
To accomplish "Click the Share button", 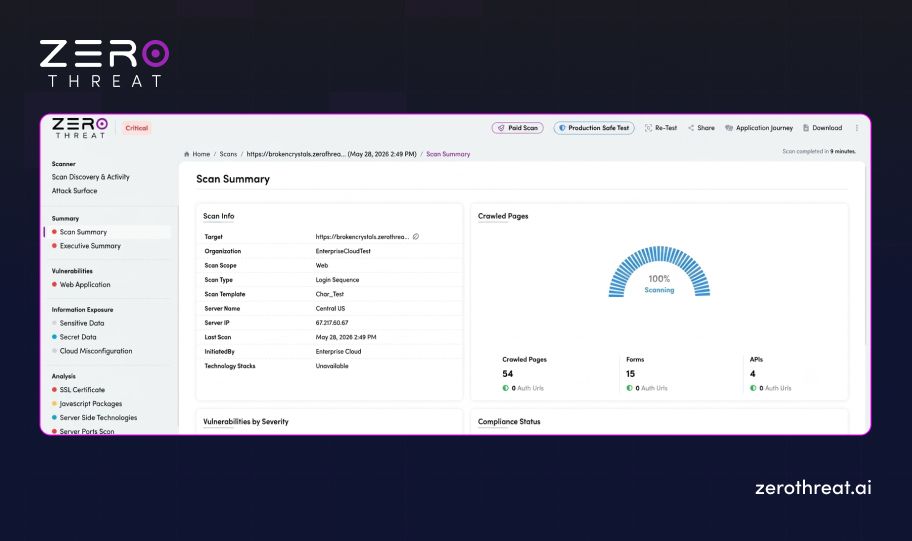I will [x=701, y=128].
